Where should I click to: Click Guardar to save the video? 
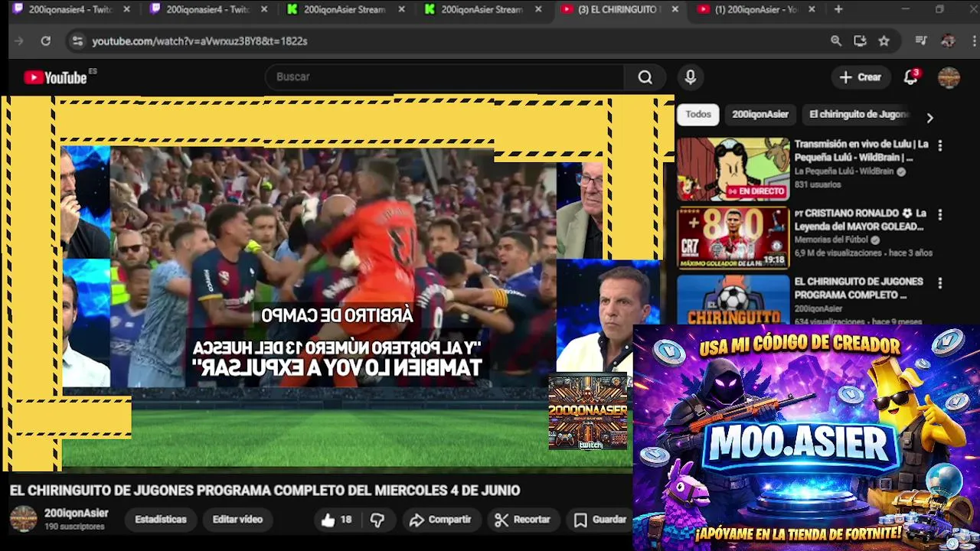(x=601, y=520)
